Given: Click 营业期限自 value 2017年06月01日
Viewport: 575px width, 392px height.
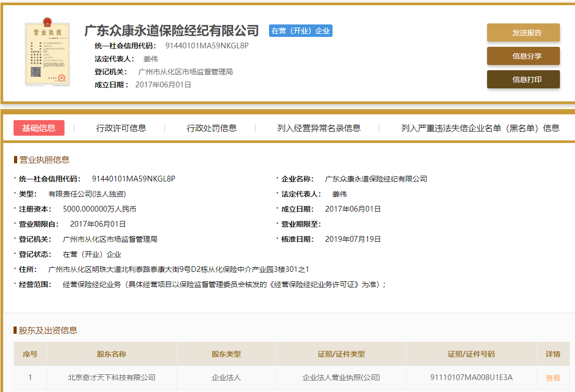Looking at the screenshot, I should click(x=98, y=224).
